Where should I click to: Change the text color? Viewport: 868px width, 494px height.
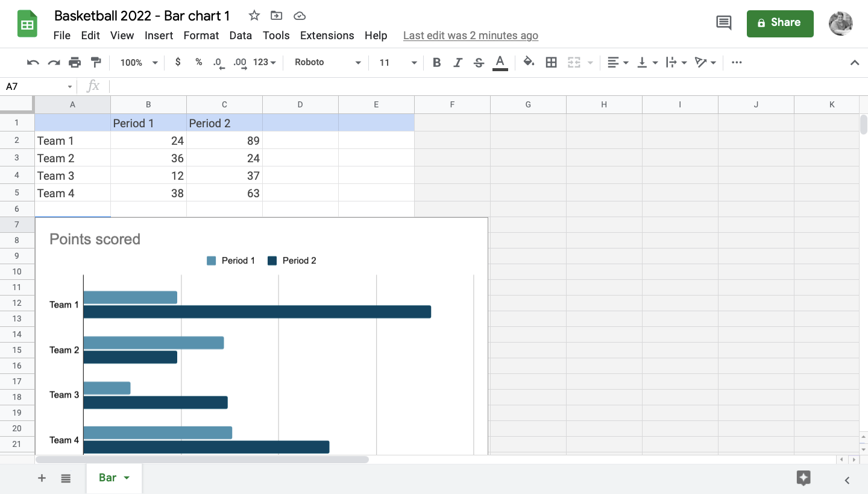click(x=500, y=62)
